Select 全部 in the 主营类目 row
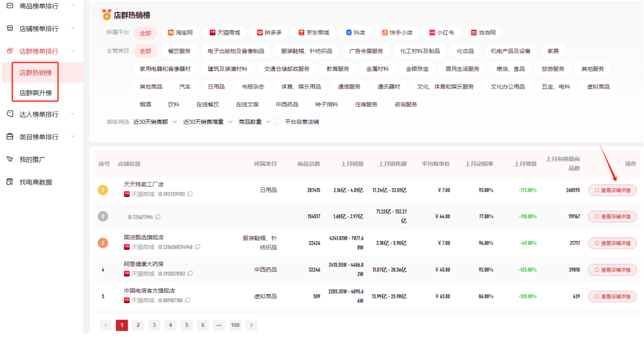This screenshot has width=644, height=337. point(146,51)
